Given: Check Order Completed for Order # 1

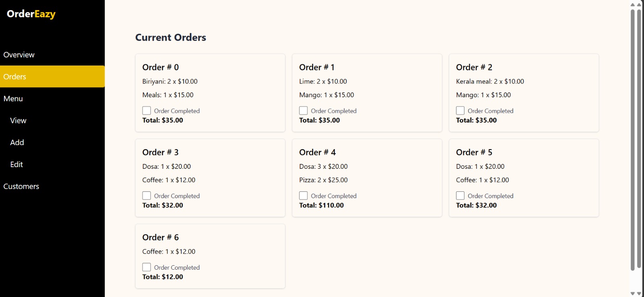Looking at the screenshot, I should click(x=303, y=111).
